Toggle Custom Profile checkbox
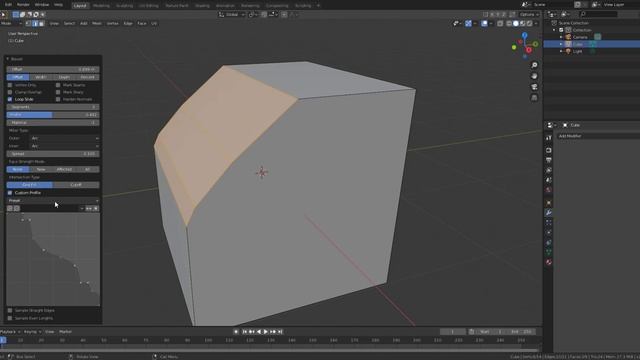This screenshot has height=360, width=640. coord(10,193)
